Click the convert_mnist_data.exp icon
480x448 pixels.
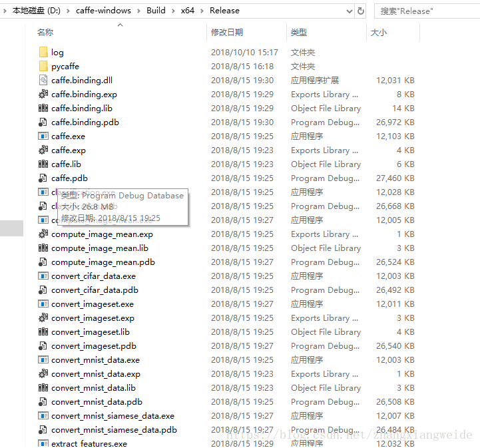pos(43,373)
